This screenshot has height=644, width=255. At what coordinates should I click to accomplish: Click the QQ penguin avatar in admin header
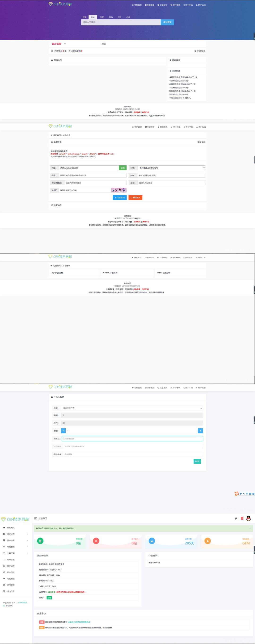(x=248, y=518)
